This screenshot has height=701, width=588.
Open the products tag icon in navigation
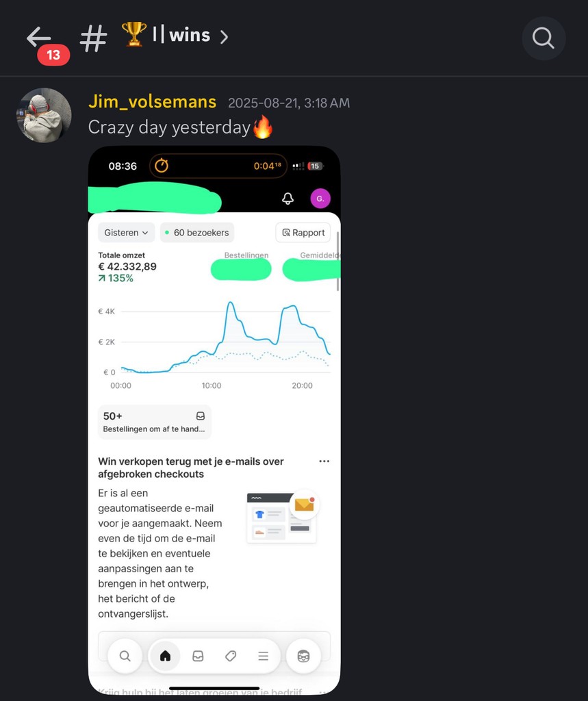tap(230, 656)
